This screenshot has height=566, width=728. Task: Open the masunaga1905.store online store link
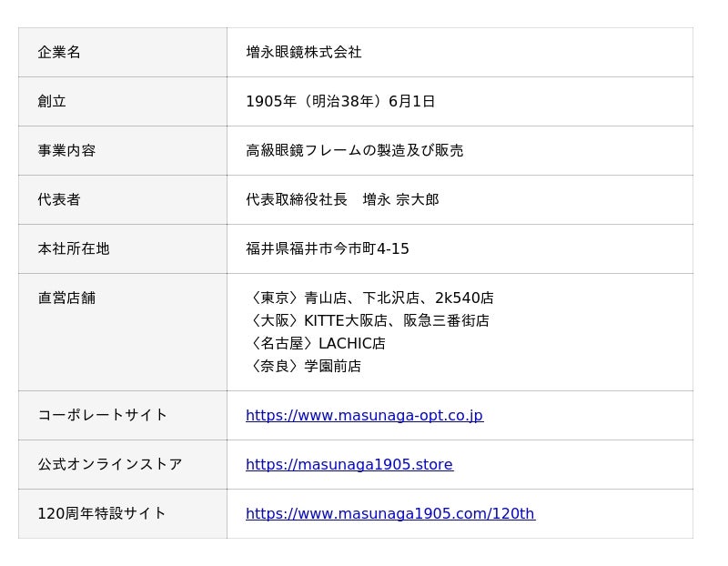coord(349,465)
